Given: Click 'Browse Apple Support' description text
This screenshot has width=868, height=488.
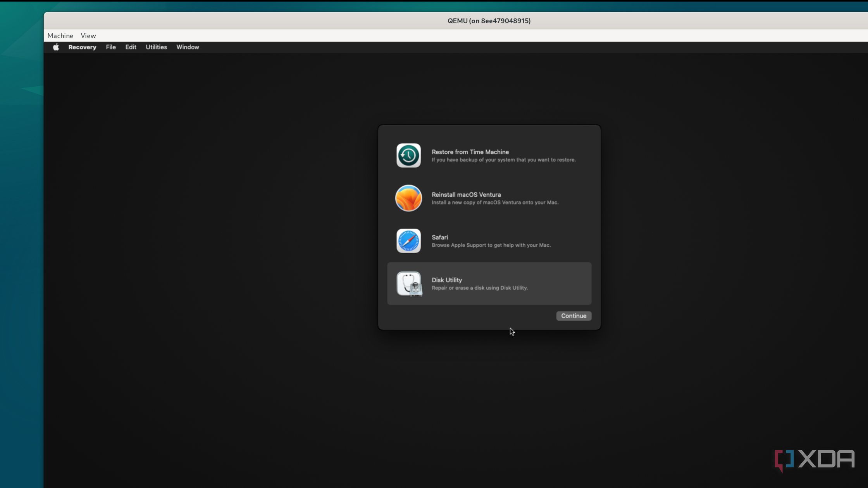Looking at the screenshot, I should (491, 245).
